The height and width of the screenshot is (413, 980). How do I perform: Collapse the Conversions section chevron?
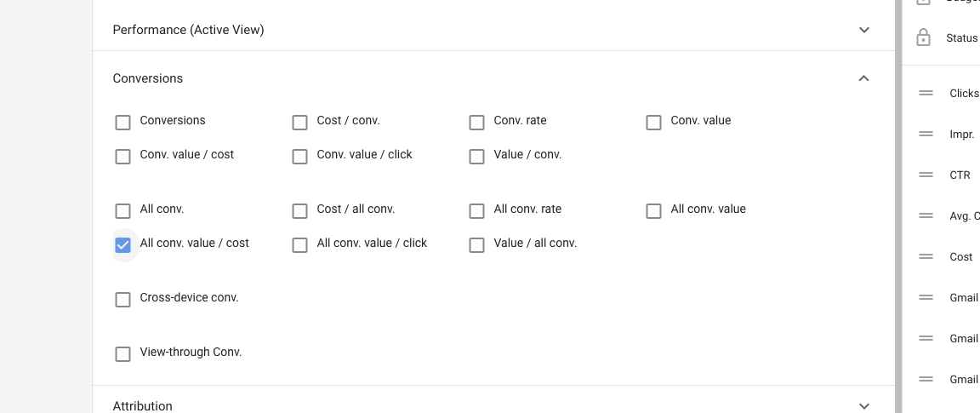[864, 78]
